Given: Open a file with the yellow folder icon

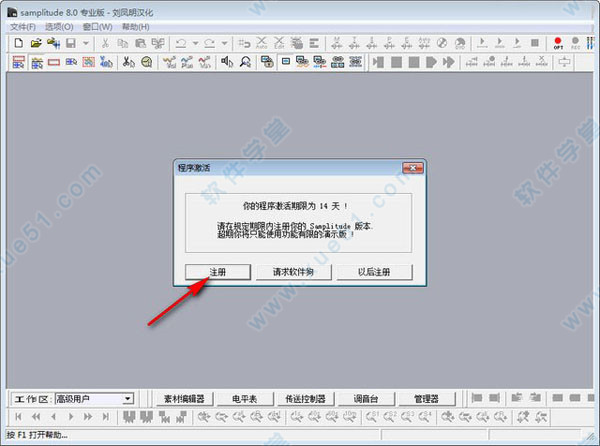Looking at the screenshot, I should click(36, 43).
